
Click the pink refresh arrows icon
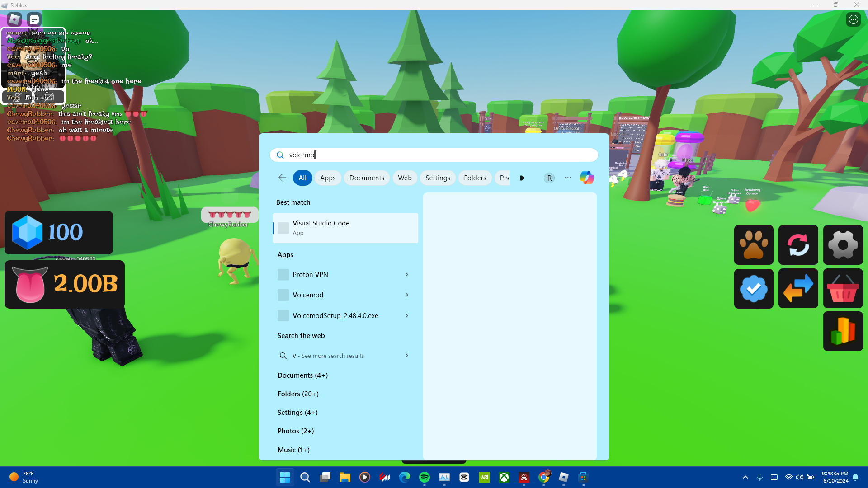coord(798,245)
